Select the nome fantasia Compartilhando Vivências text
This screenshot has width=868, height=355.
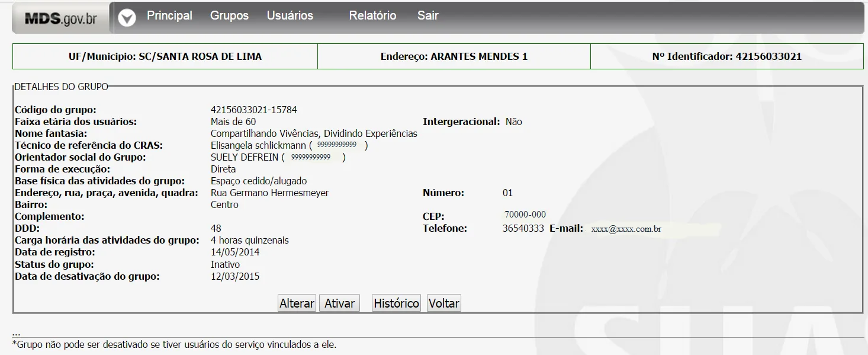[x=314, y=133]
